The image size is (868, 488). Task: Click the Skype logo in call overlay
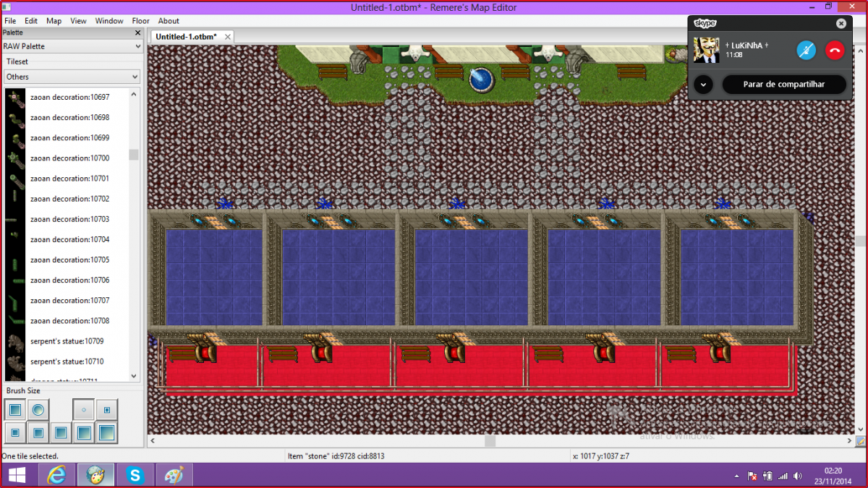point(705,23)
